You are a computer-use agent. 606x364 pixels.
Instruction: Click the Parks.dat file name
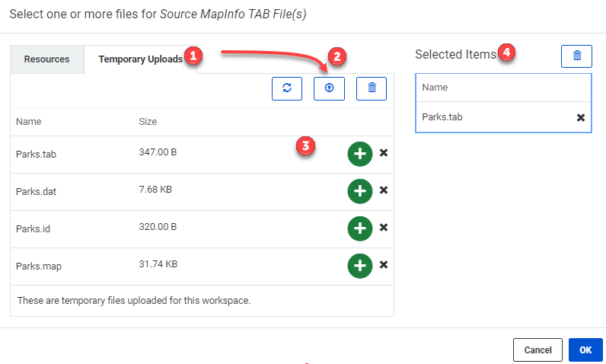point(36,192)
